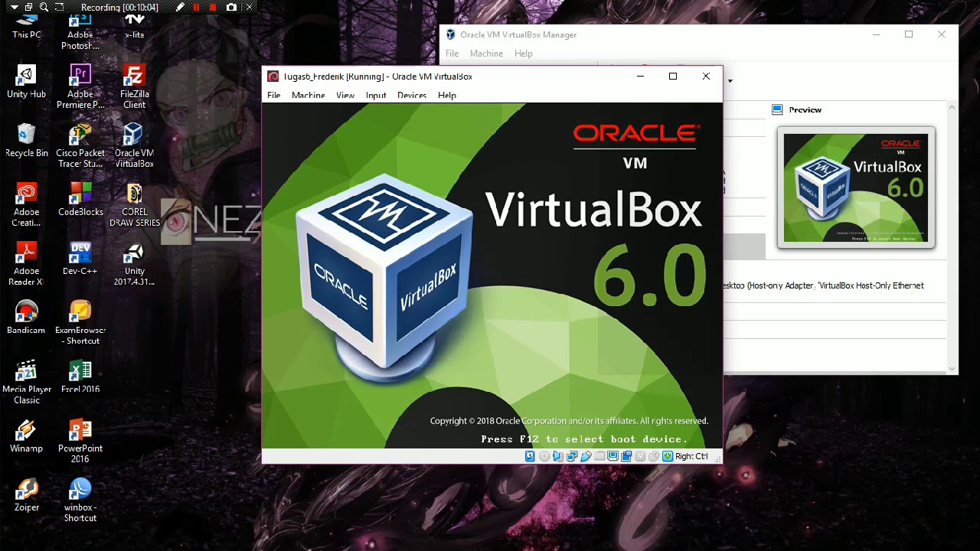
Task: Select the ExamBrowser shortcut desktop icon
Action: 80,323
